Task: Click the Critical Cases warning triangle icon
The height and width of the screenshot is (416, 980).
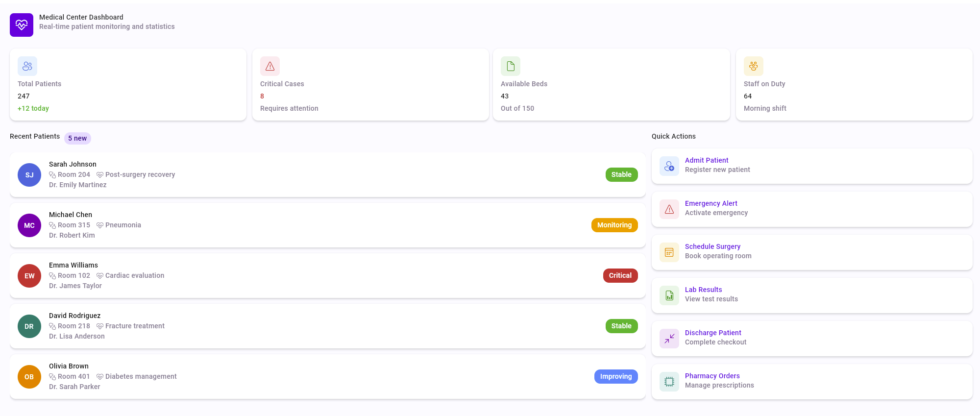Action: pos(270,66)
